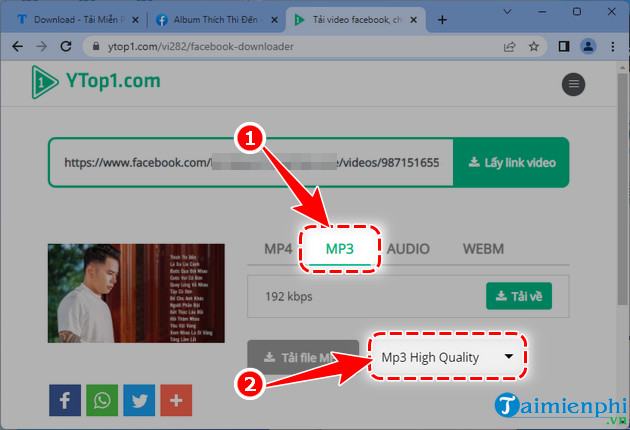
Task: Click the Lấy link video button
Action: [x=511, y=163]
